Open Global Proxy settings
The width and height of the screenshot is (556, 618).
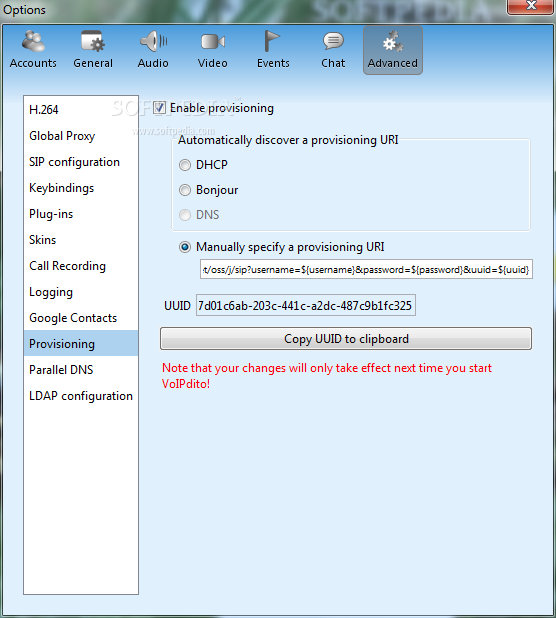point(81,136)
